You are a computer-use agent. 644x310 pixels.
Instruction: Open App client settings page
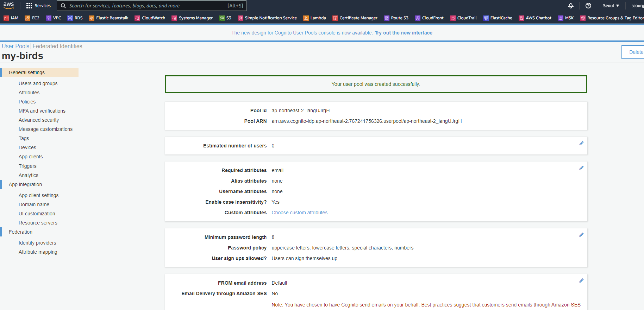[38, 195]
